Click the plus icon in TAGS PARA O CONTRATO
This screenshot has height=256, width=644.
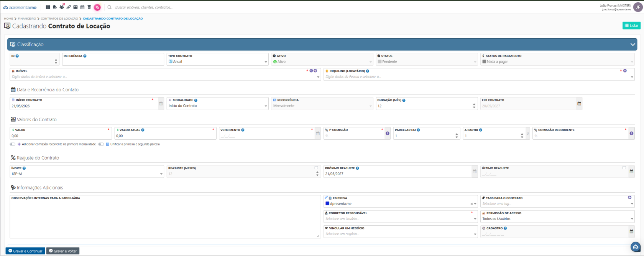click(629, 198)
